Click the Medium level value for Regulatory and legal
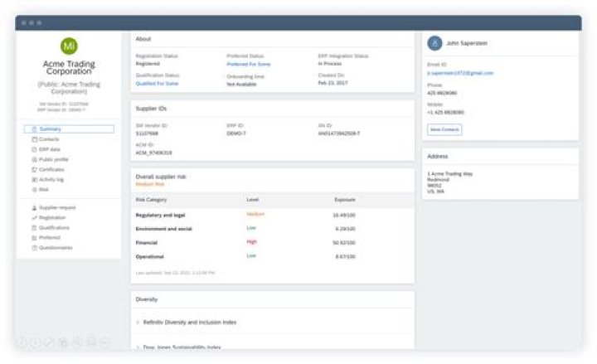Image resolution: width=597 pixels, height=364 pixels. [x=255, y=214]
